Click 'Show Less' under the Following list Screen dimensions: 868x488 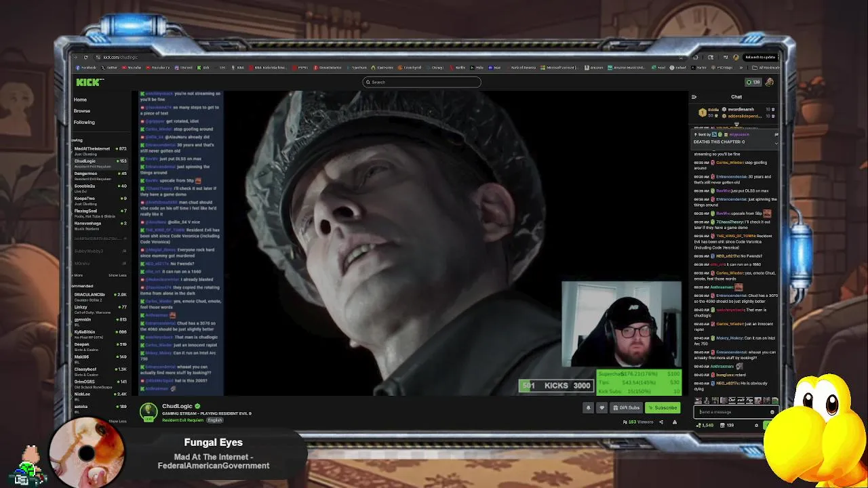tap(117, 275)
